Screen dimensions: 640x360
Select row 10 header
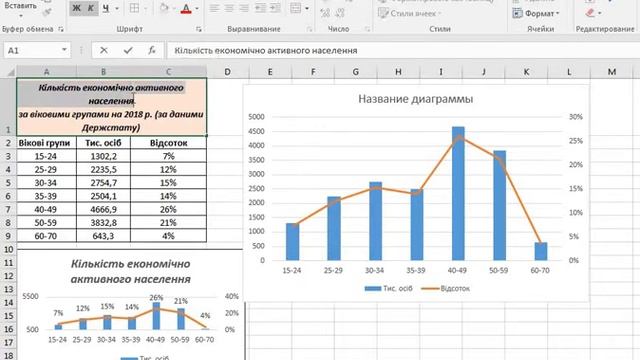[x=8, y=249]
